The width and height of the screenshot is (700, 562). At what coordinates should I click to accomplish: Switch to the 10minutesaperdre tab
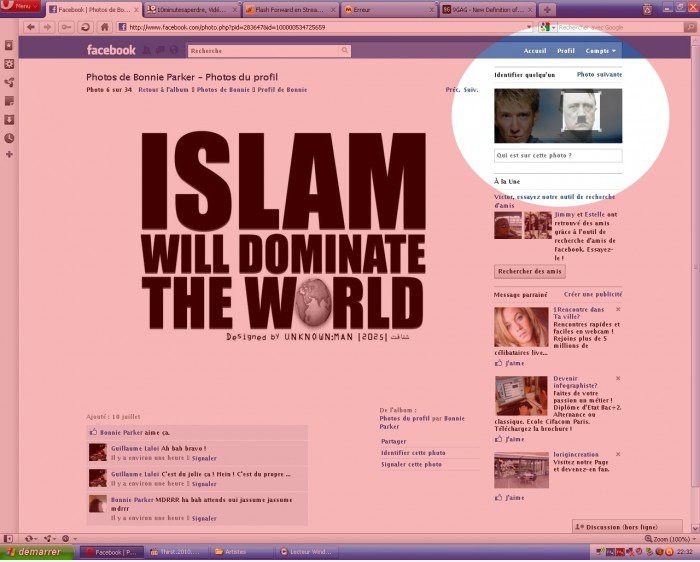tap(193, 9)
